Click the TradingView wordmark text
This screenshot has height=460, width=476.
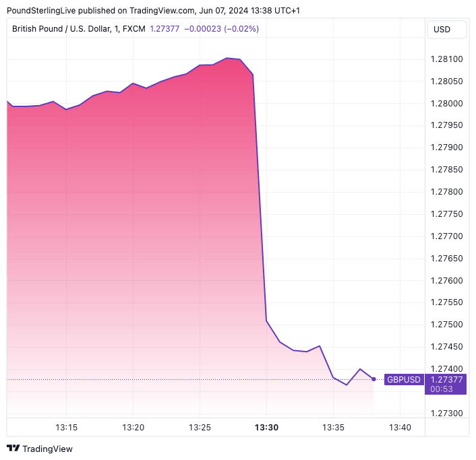(48, 449)
